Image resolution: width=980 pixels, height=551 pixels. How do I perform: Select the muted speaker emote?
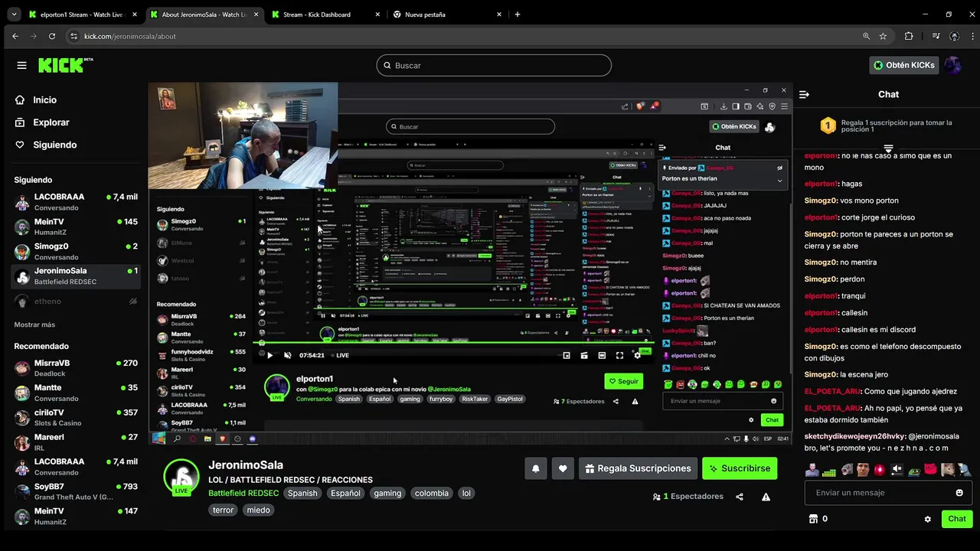(897, 470)
